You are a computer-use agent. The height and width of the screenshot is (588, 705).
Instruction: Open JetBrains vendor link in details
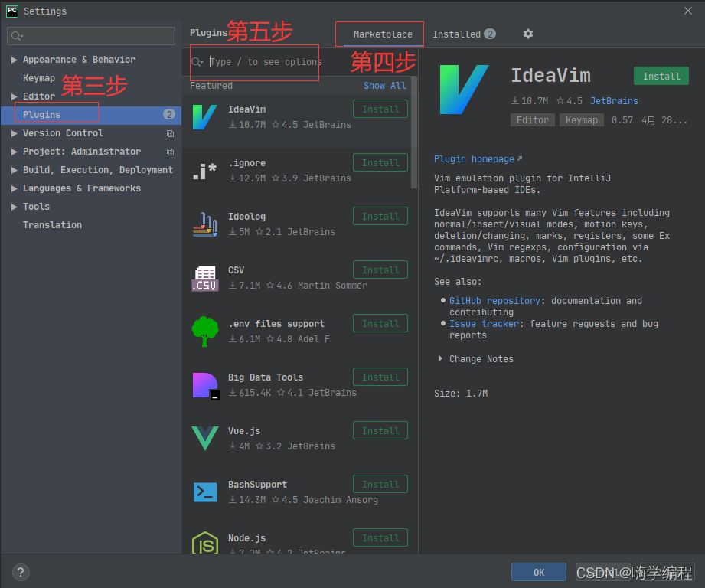tap(614, 101)
